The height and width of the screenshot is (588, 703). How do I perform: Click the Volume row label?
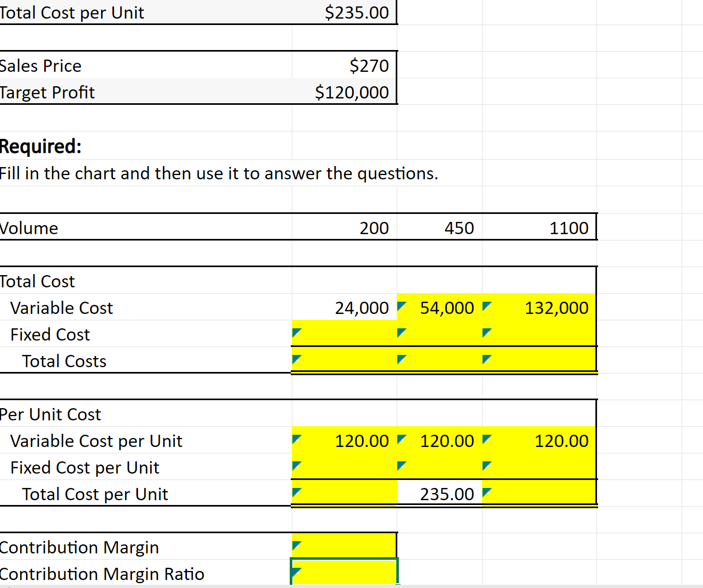click(x=146, y=227)
